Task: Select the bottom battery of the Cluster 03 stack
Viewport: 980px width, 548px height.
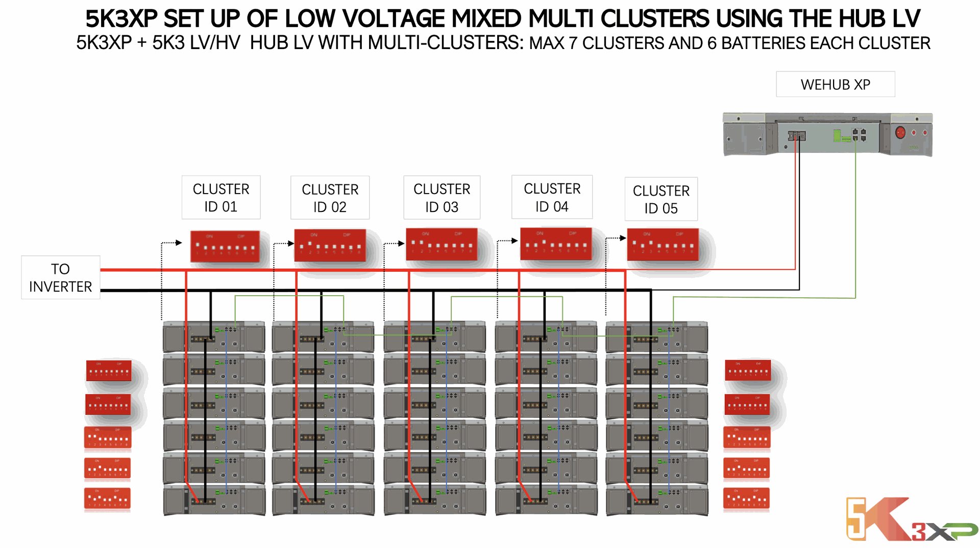Action: [x=435, y=500]
